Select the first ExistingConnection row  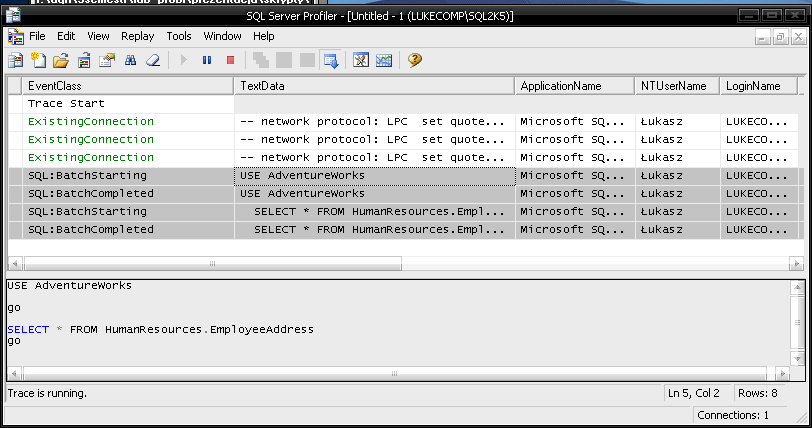click(x=404, y=122)
